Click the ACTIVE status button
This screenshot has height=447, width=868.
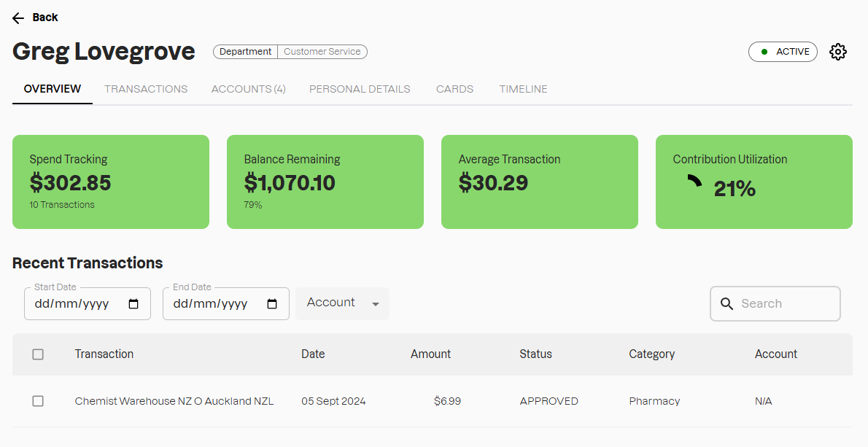click(x=783, y=52)
